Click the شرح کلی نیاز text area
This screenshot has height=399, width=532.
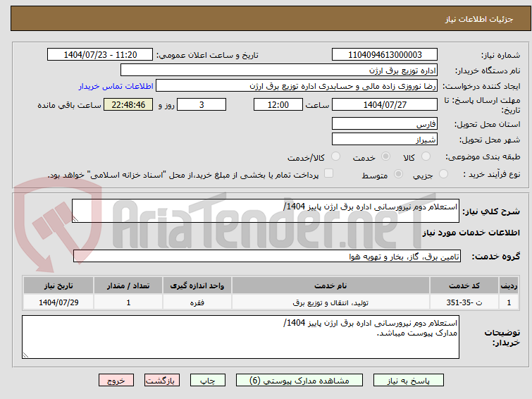click(266, 211)
